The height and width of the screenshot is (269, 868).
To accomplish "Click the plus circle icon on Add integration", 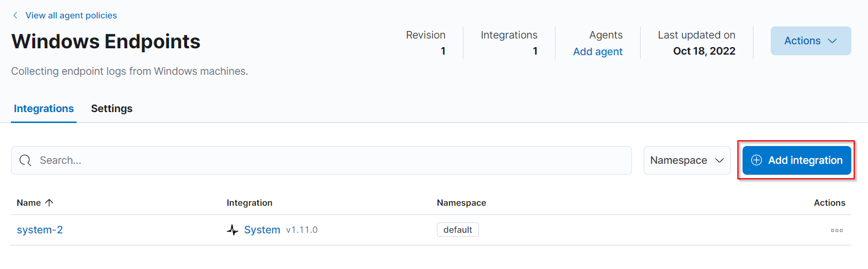I will point(757,160).
